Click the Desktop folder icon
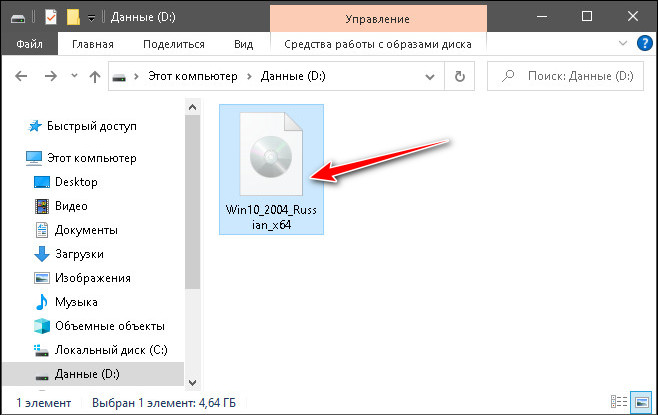The width and height of the screenshot is (658, 415). [x=42, y=182]
